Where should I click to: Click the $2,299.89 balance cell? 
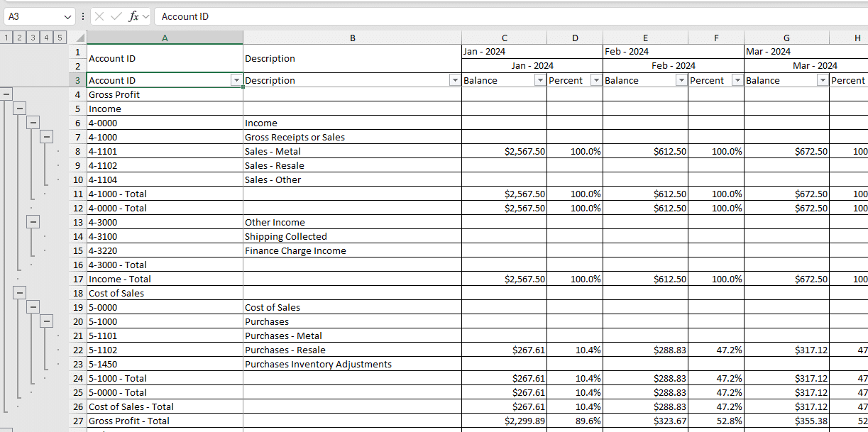point(504,421)
